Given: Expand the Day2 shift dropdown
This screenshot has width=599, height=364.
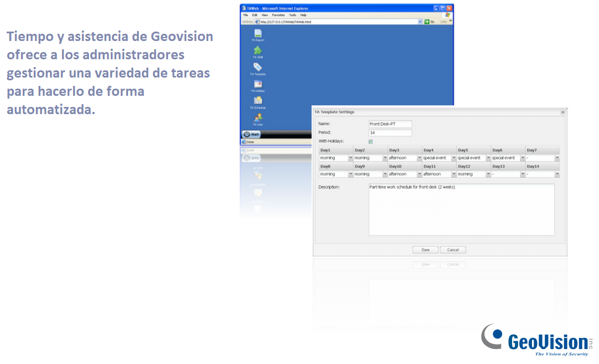Looking at the screenshot, I should [x=385, y=158].
